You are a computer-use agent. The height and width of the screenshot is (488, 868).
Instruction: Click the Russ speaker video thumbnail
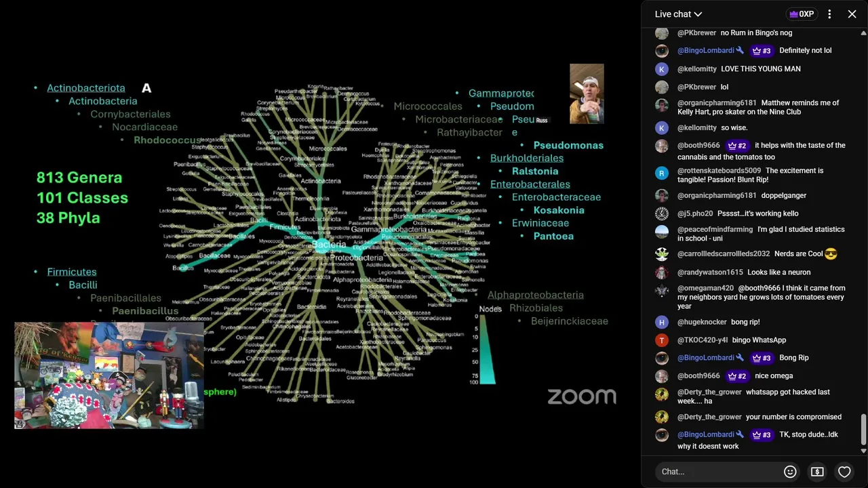coord(587,94)
